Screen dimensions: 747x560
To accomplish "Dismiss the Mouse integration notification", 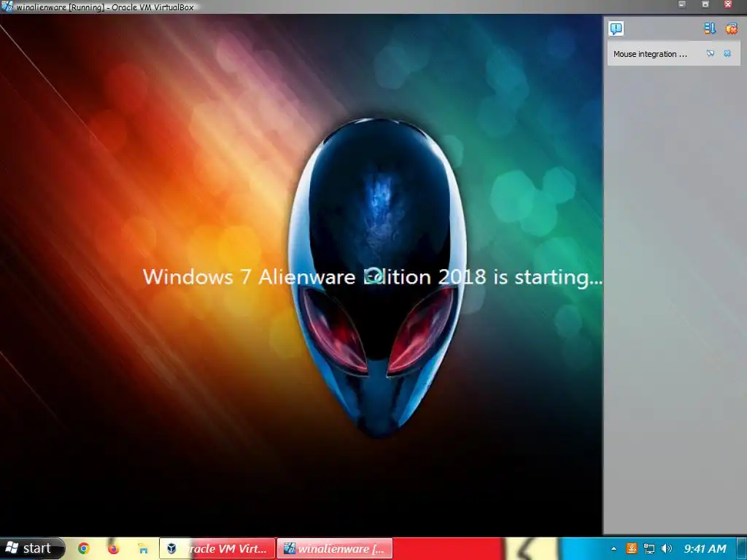I will [727, 53].
